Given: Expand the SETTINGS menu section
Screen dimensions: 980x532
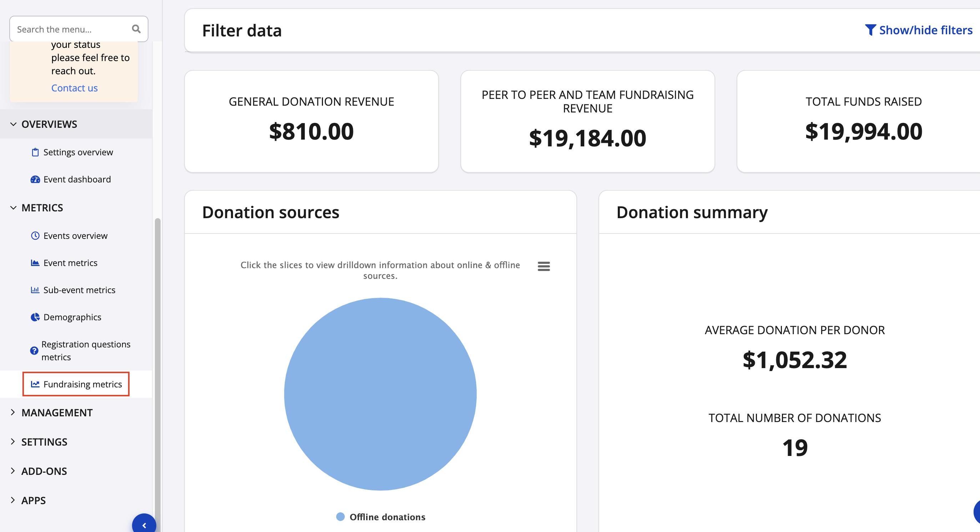Looking at the screenshot, I should tap(44, 442).
